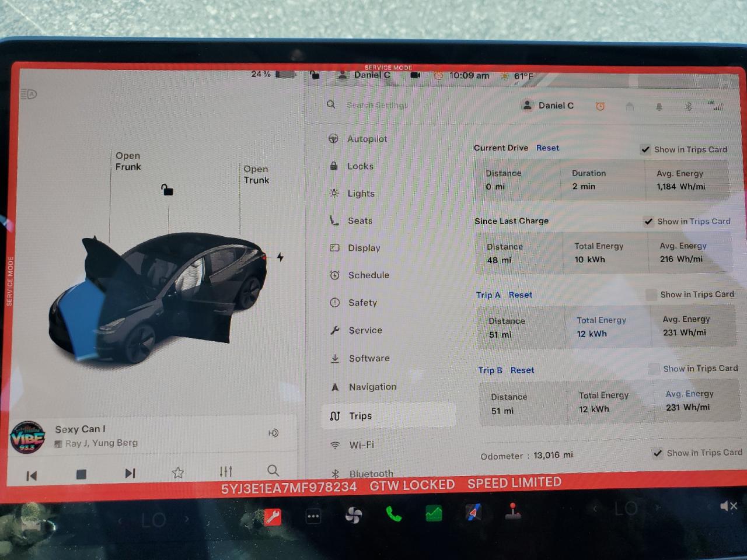Open the red wrench Service Mode app
The width and height of the screenshot is (747, 560).
[272, 516]
